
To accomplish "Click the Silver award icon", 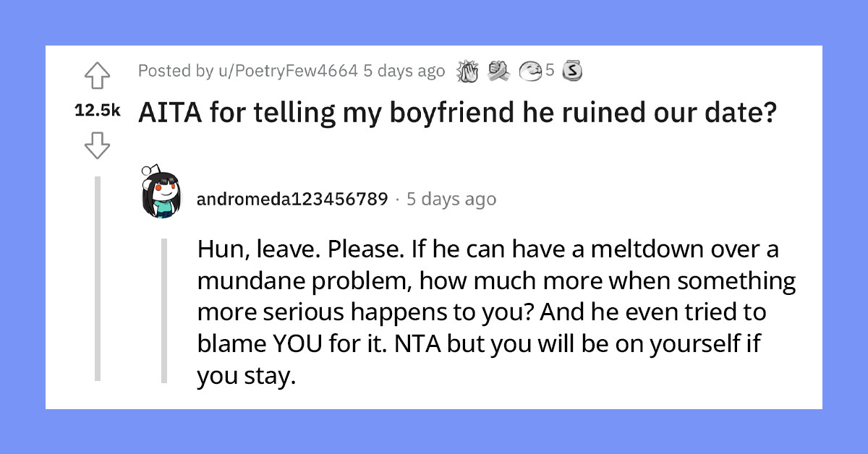I will click(x=572, y=71).
